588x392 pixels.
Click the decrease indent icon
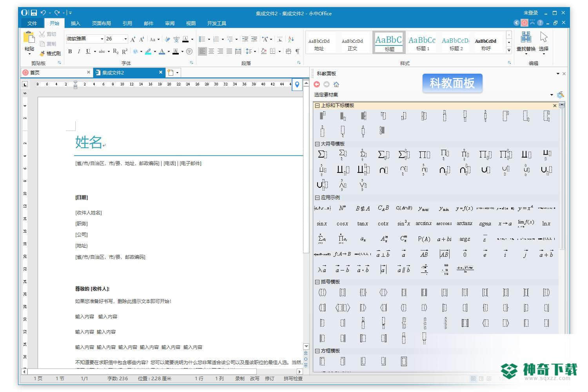pos(245,39)
